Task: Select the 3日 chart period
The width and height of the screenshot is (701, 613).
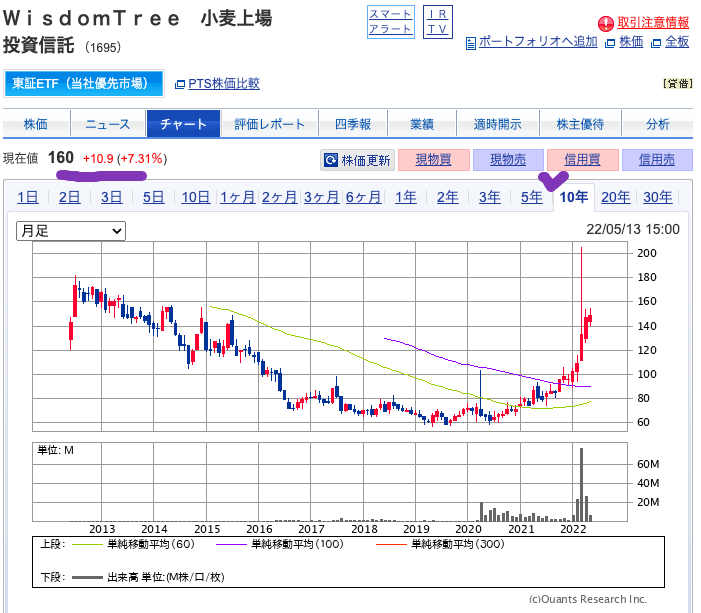Action: (x=111, y=197)
